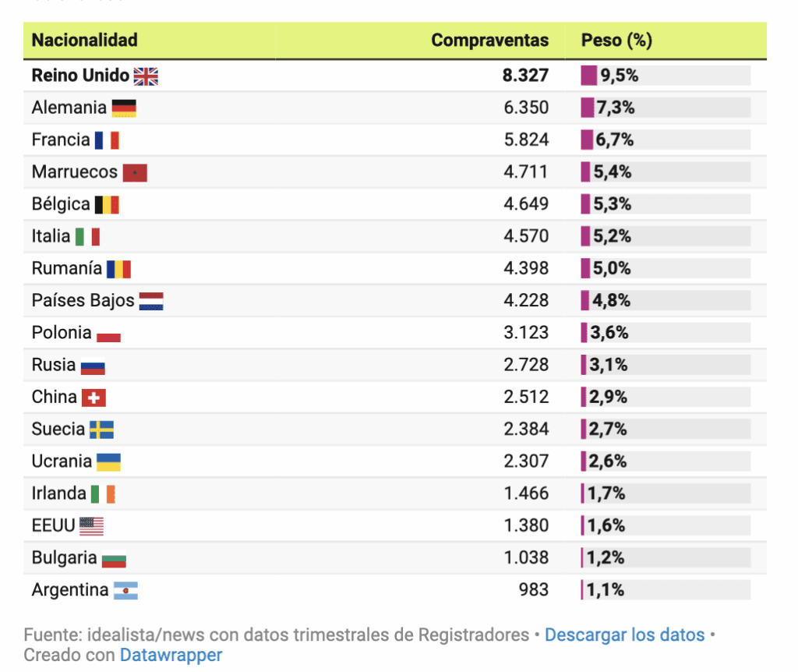
Task: Click the Swedish flag next to Suecia
Action: coord(101,430)
